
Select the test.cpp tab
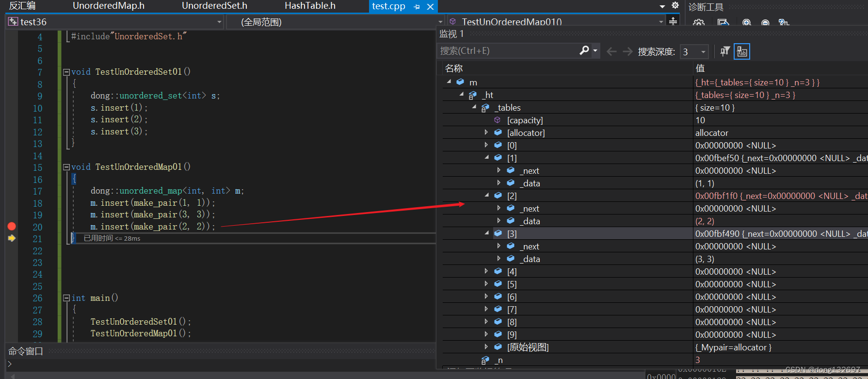tap(389, 6)
